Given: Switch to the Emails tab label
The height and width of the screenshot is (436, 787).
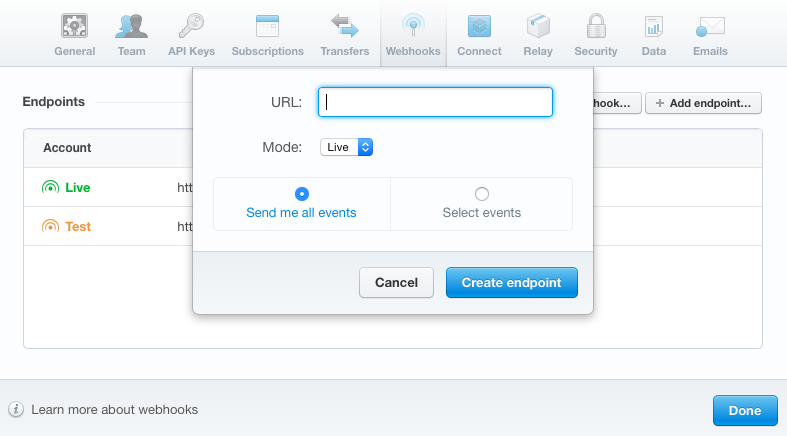Looking at the screenshot, I should coord(710,51).
